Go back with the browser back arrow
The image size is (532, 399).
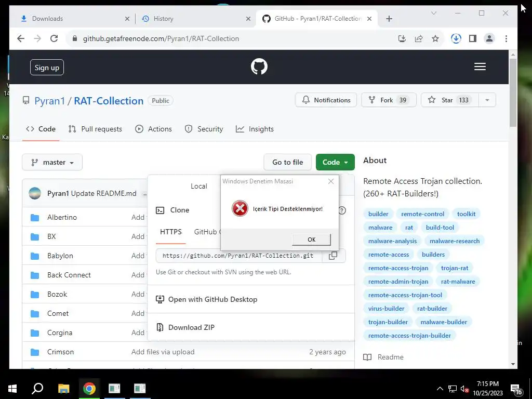[21, 38]
